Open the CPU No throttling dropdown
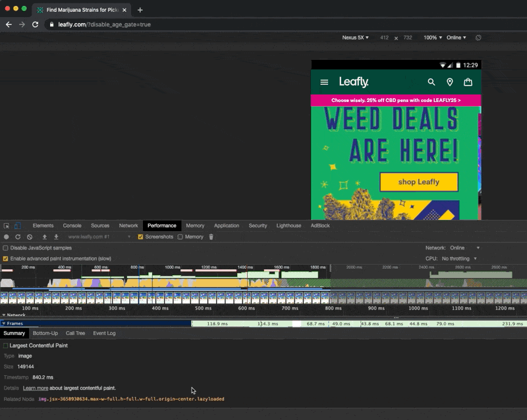 [459, 259]
